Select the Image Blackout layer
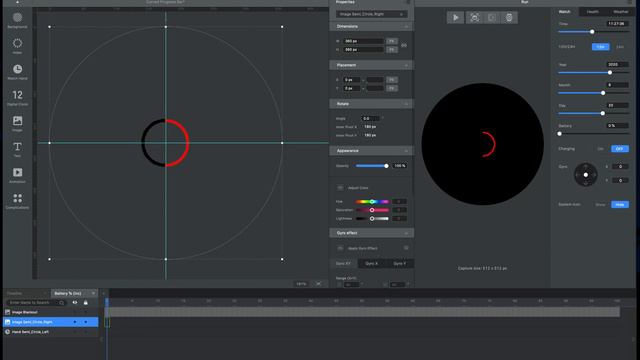 [x=51, y=312]
